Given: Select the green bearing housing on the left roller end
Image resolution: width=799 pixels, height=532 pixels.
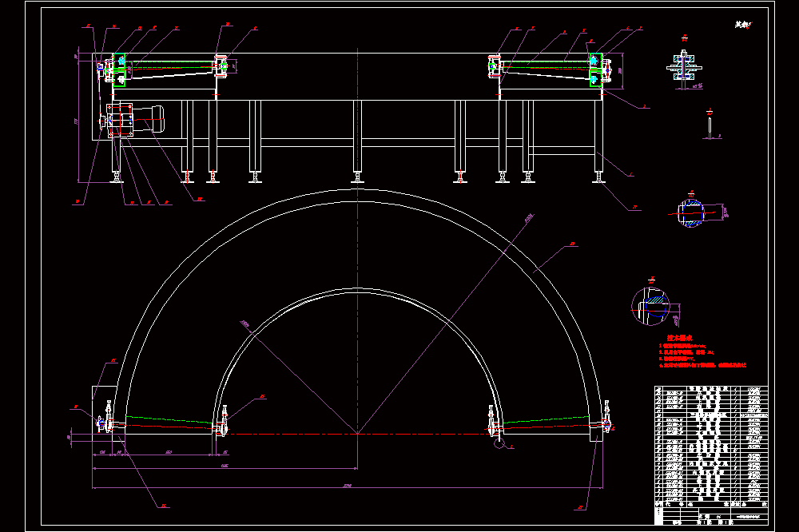Looking at the screenshot, I should tap(119, 69).
